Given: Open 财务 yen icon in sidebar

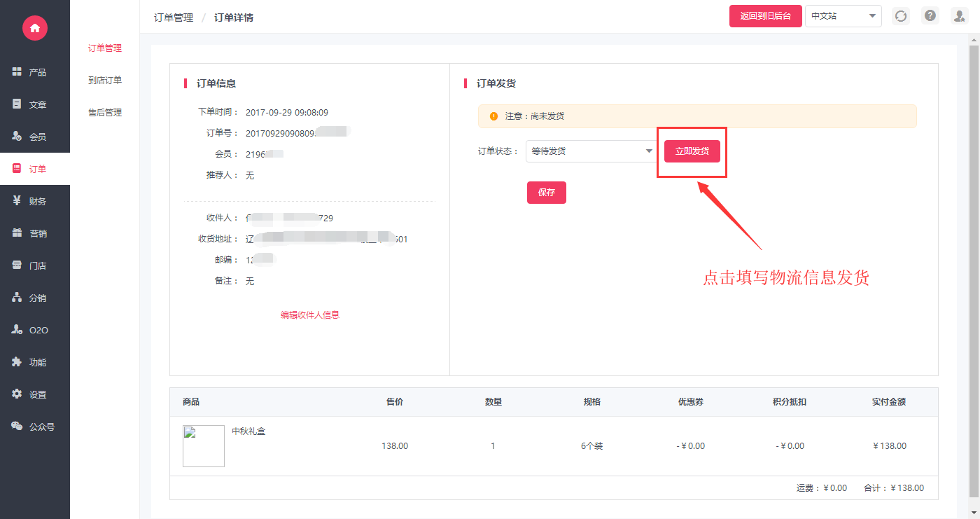Looking at the screenshot, I should (17, 201).
